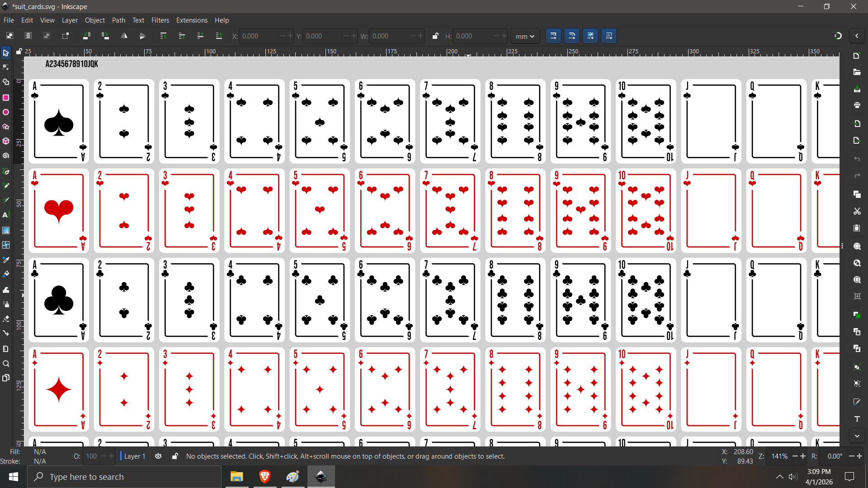Image resolution: width=868 pixels, height=488 pixels.
Task: Click Layer 1 indicator in status bar
Action: (134, 456)
